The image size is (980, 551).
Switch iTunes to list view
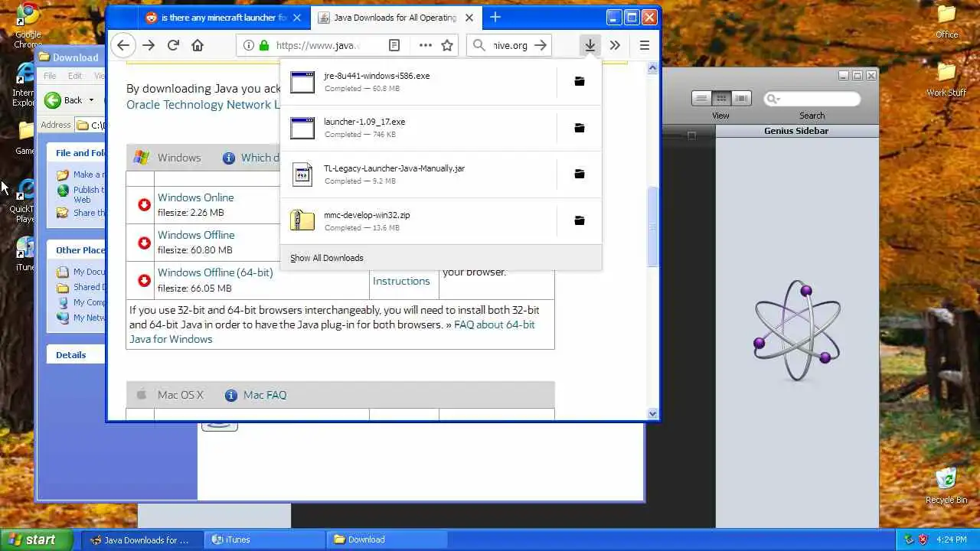701,98
